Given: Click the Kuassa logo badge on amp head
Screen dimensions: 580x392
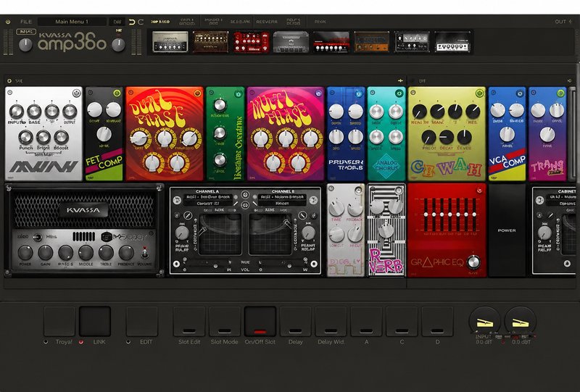Looking at the screenshot, I should point(83,210).
